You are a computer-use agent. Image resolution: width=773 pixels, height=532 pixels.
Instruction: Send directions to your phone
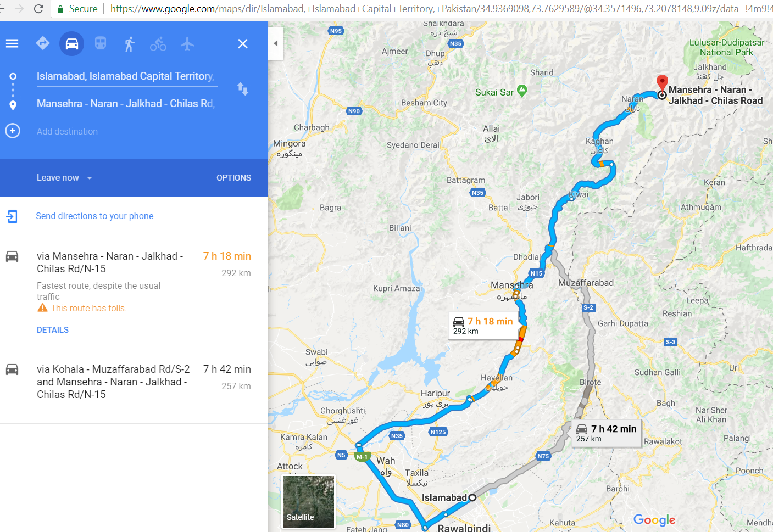point(94,216)
